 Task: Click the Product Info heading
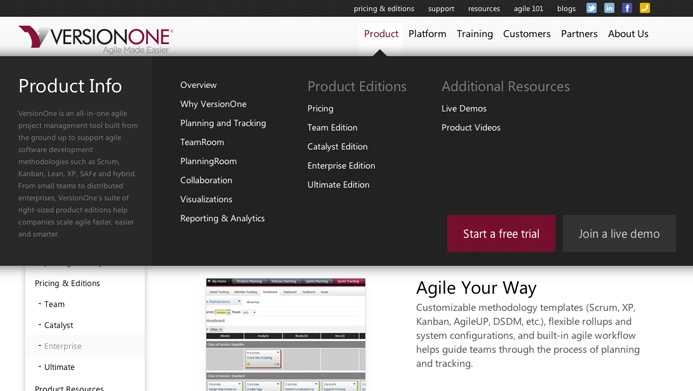click(70, 86)
